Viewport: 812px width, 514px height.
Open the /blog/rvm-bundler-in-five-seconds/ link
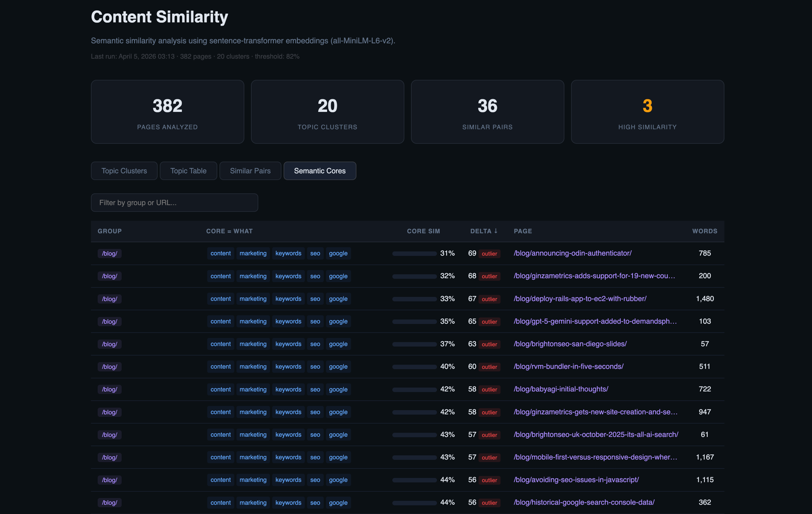[x=568, y=367]
